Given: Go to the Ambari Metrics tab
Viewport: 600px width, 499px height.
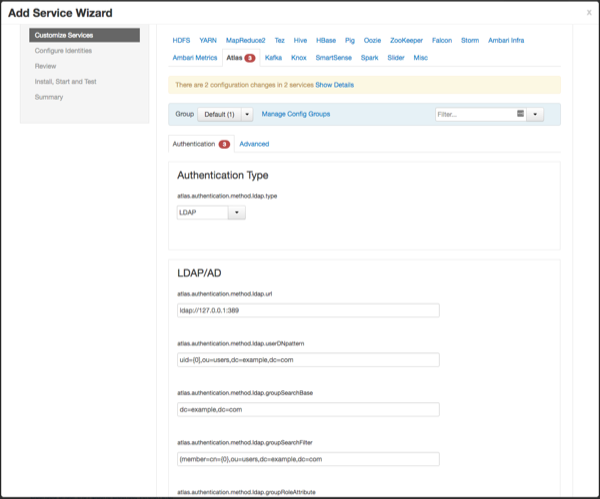Looking at the screenshot, I should pyautogui.click(x=194, y=58).
